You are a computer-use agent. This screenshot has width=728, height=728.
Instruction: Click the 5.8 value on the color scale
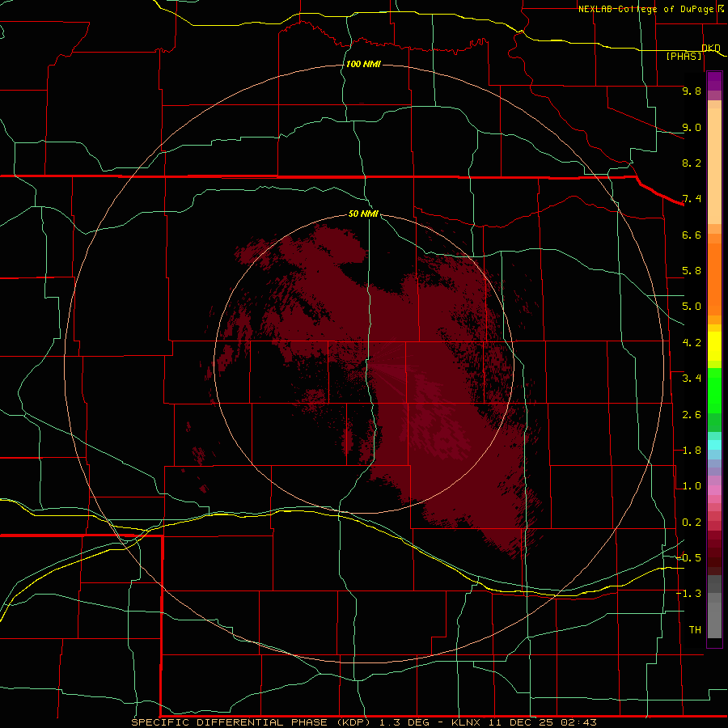point(692,271)
